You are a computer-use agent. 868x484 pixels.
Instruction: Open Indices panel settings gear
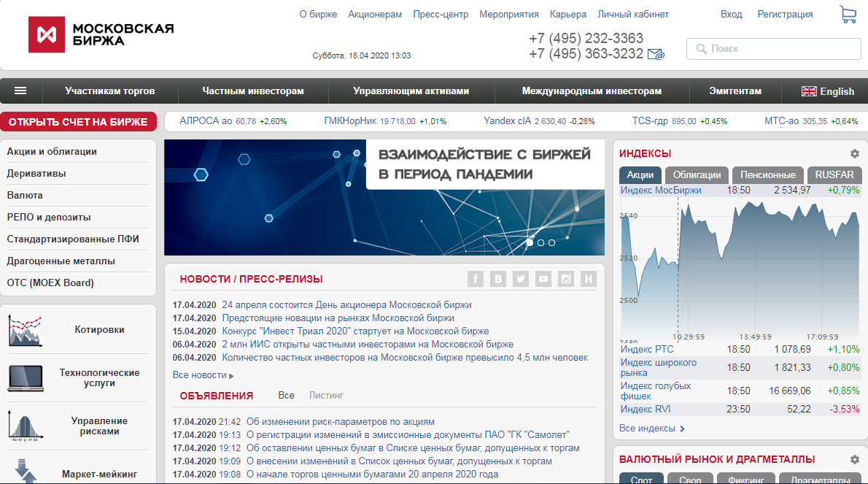pyautogui.click(x=855, y=153)
